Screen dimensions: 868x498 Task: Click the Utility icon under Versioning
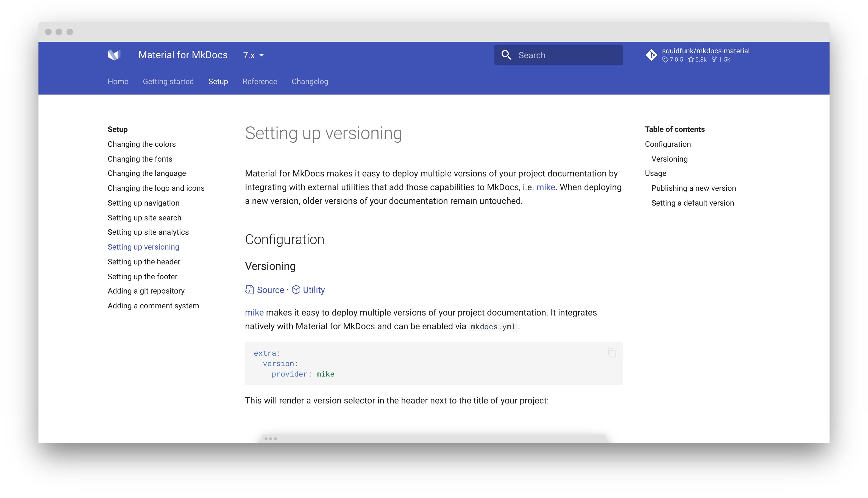[296, 290]
